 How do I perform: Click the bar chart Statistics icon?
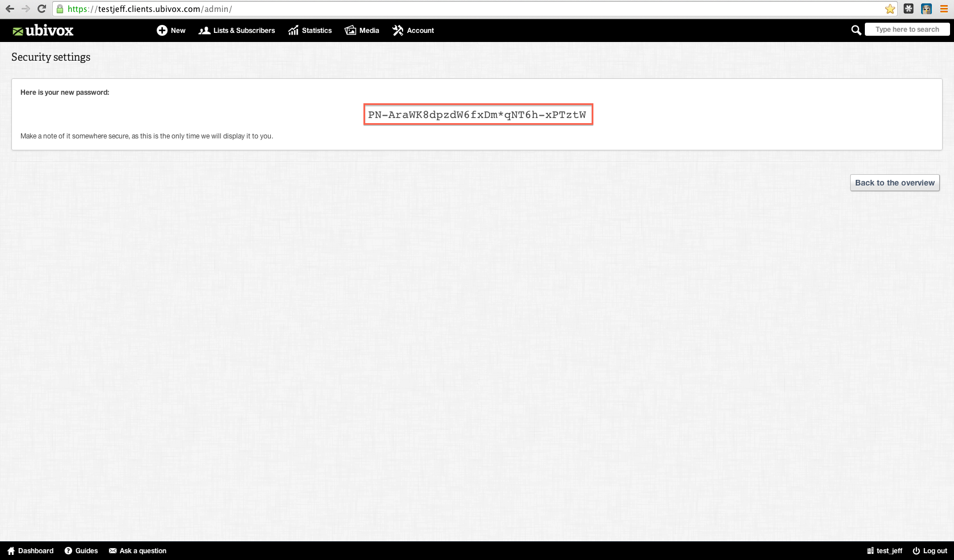293,31
